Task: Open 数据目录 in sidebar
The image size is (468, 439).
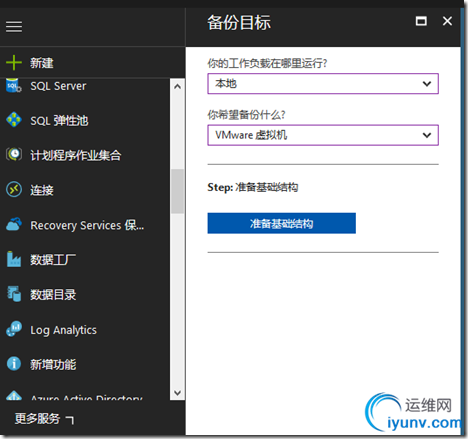Action: [x=53, y=294]
